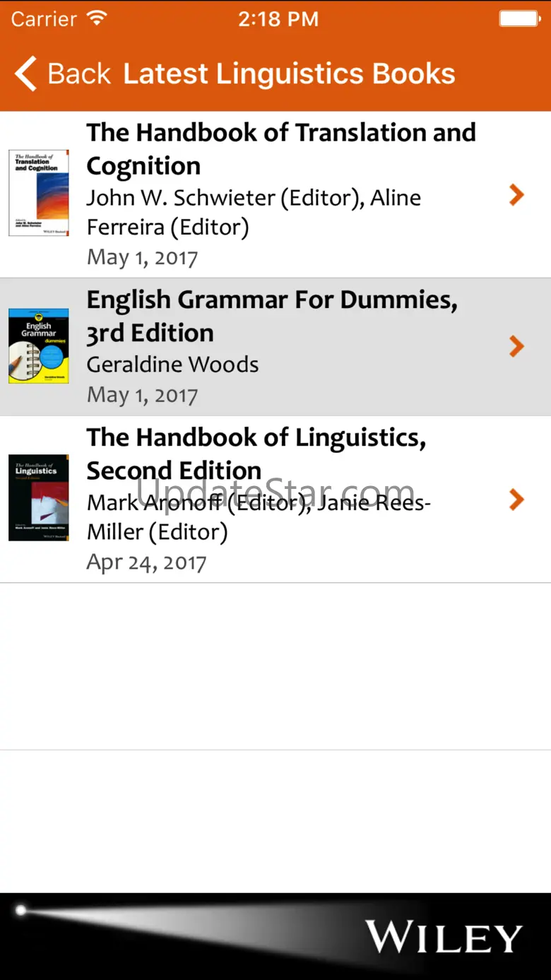Select English Grammar For Dummies, 3rd Edition title
This screenshot has width=551, height=980.
[x=272, y=316]
